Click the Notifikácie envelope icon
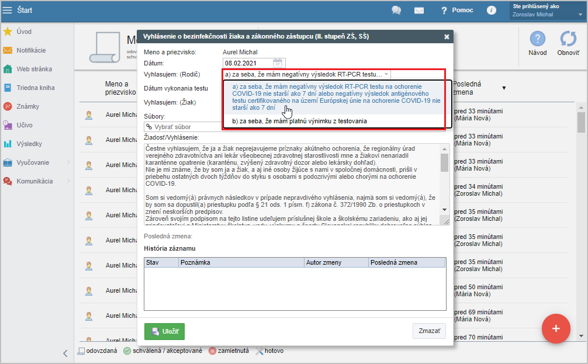 (x=8, y=50)
